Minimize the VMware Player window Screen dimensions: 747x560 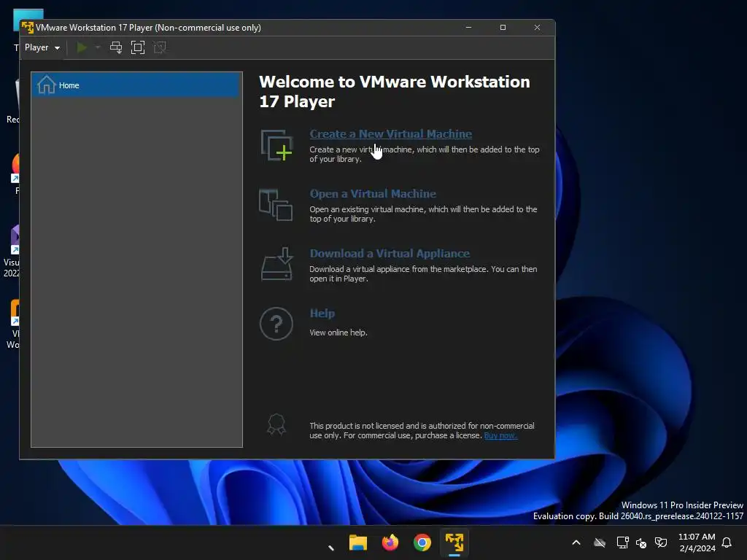(x=469, y=28)
